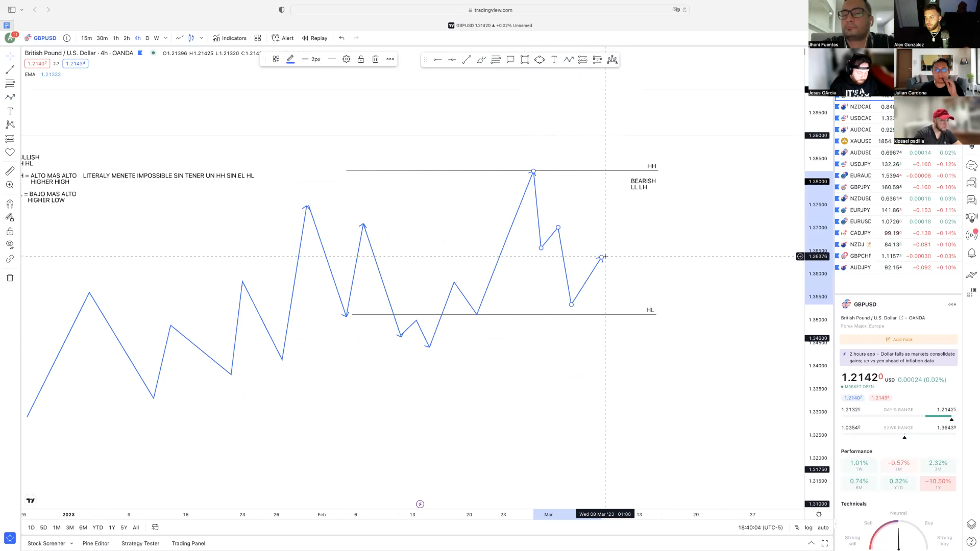
Task: Select EURUSD in the watchlist
Action: [860, 221]
